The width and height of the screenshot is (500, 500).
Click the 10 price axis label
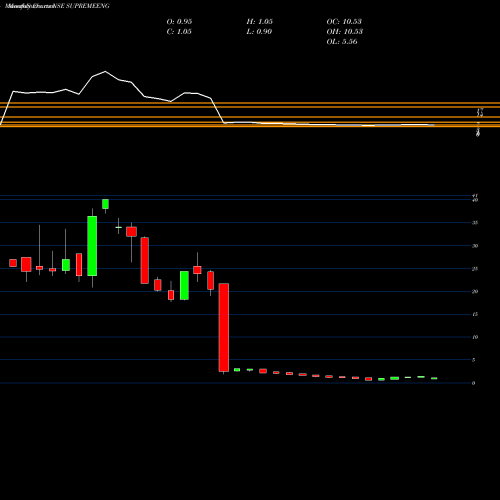point(475,337)
